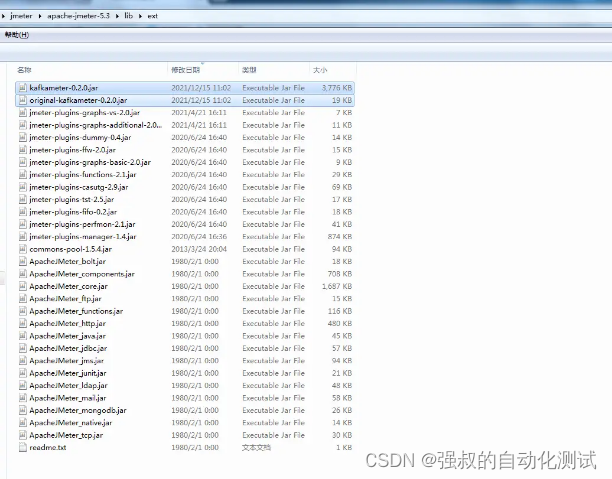Select file name ApacheJMeter_mongodb.jar

tap(78, 410)
